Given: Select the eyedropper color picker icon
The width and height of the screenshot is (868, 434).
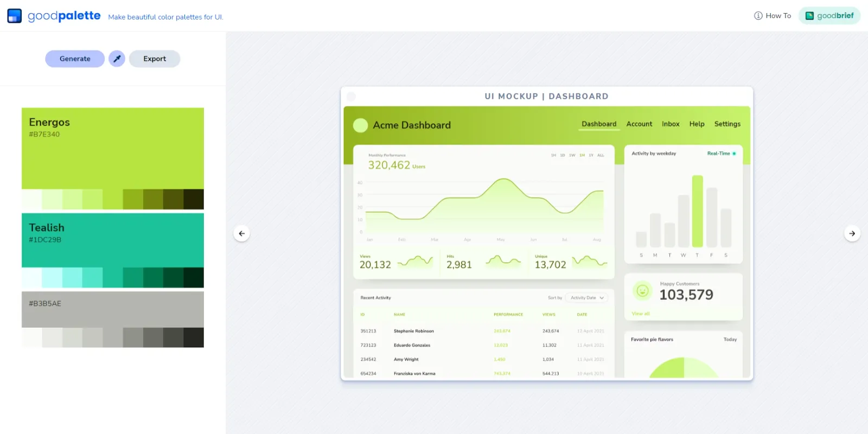Looking at the screenshot, I should tap(117, 59).
